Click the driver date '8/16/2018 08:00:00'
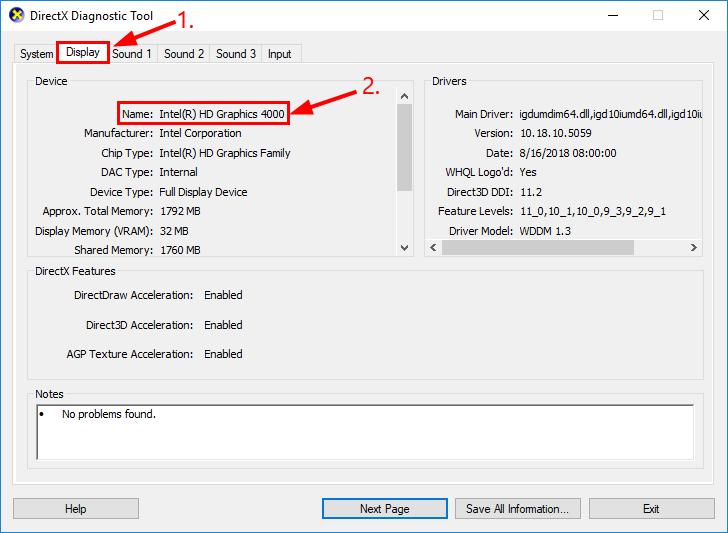 568,153
